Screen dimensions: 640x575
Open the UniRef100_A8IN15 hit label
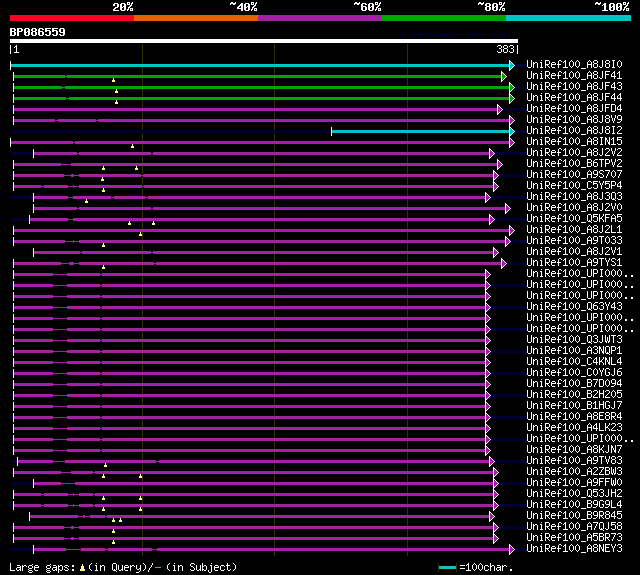[574, 142]
